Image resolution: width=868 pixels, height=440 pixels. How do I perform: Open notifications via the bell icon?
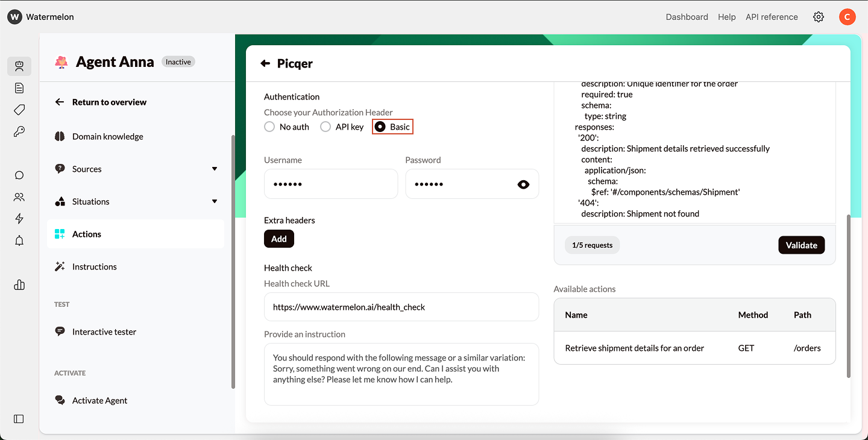(19, 240)
